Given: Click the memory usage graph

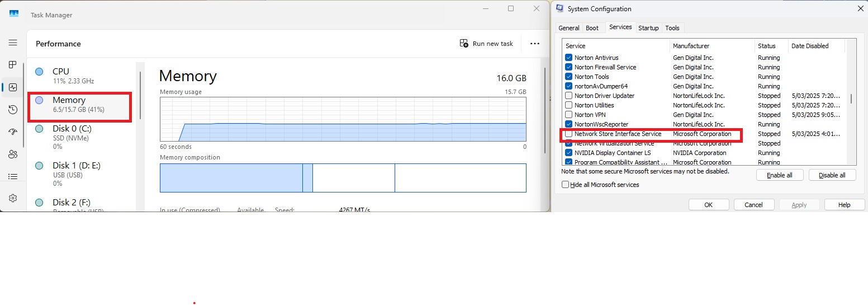Looking at the screenshot, I should point(343,119).
